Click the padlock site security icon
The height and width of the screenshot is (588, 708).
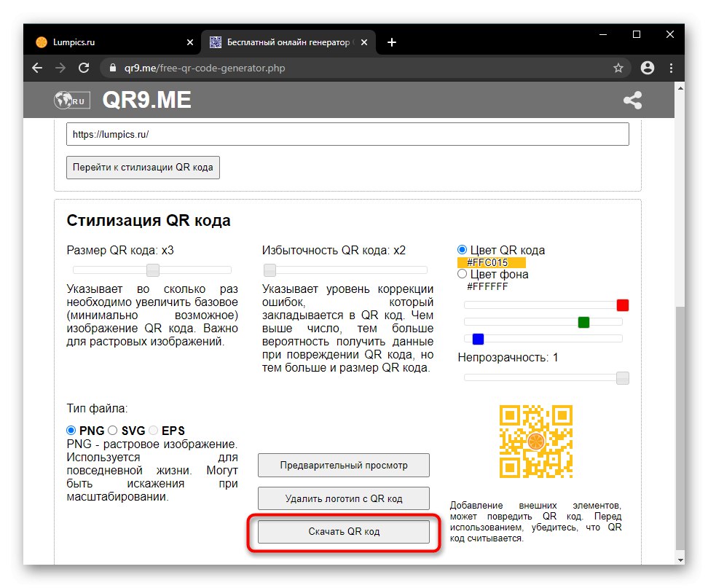(x=113, y=68)
